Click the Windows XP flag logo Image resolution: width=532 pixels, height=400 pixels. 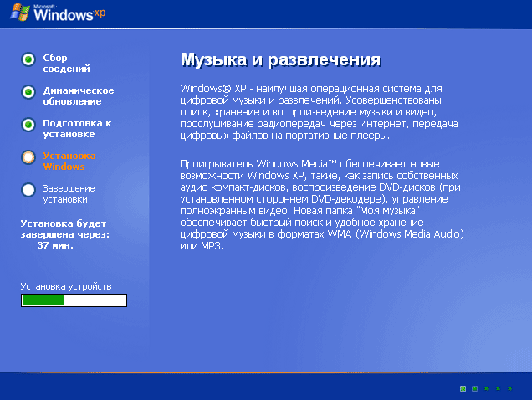[20, 13]
